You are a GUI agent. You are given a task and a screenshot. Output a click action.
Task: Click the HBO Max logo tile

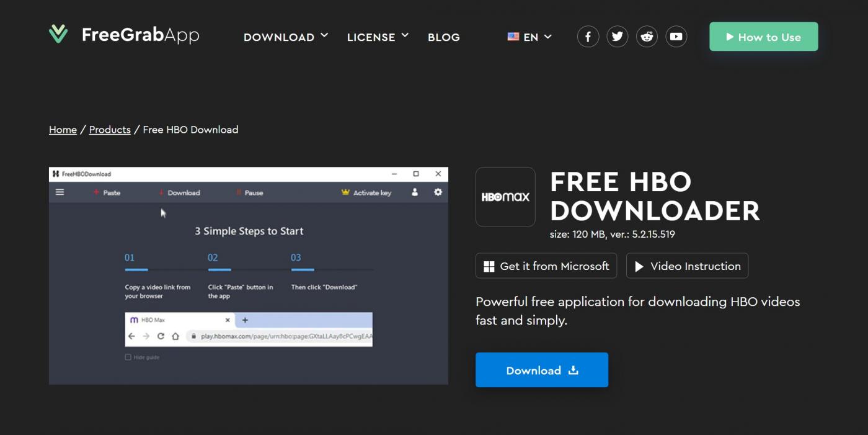click(x=505, y=197)
